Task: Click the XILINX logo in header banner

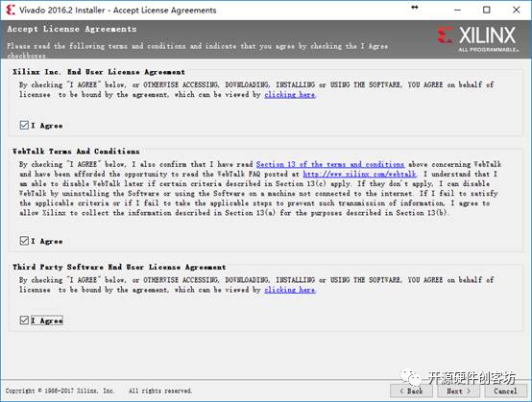Action: [477, 39]
